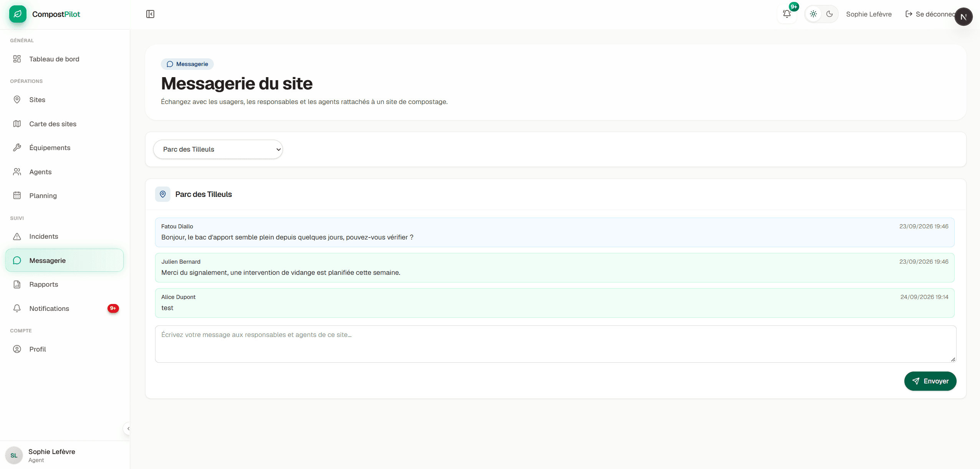Send message with the Envoyer button
The height and width of the screenshot is (469, 980).
pos(930,381)
